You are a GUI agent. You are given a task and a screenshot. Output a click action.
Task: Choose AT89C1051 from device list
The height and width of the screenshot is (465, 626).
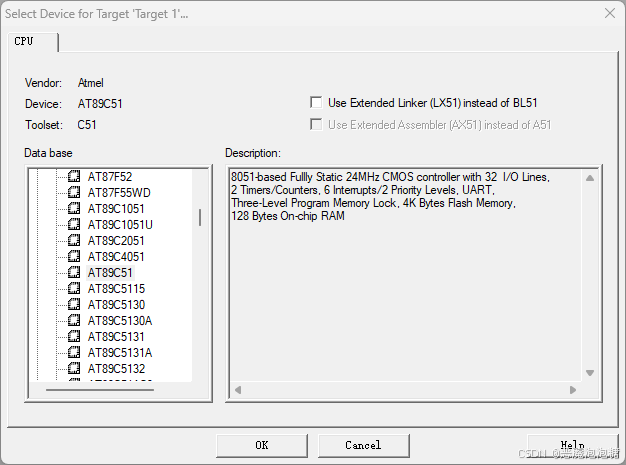(x=116, y=209)
